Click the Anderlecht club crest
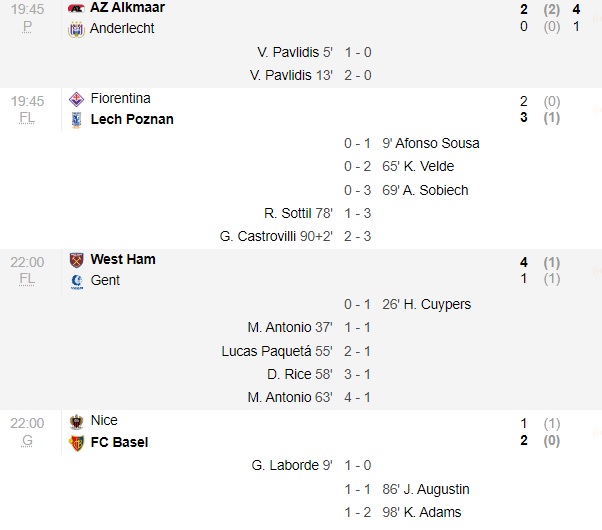 coord(76,29)
